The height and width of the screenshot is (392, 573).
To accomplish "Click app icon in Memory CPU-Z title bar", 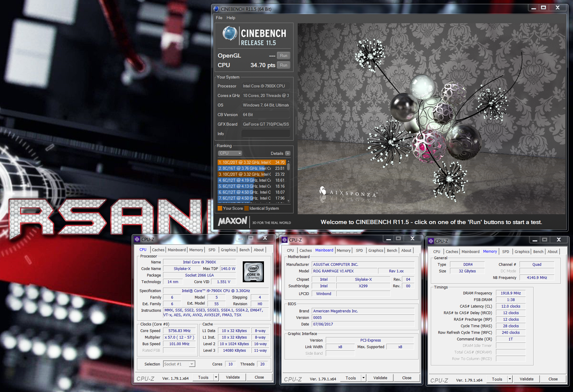I will (x=431, y=241).
